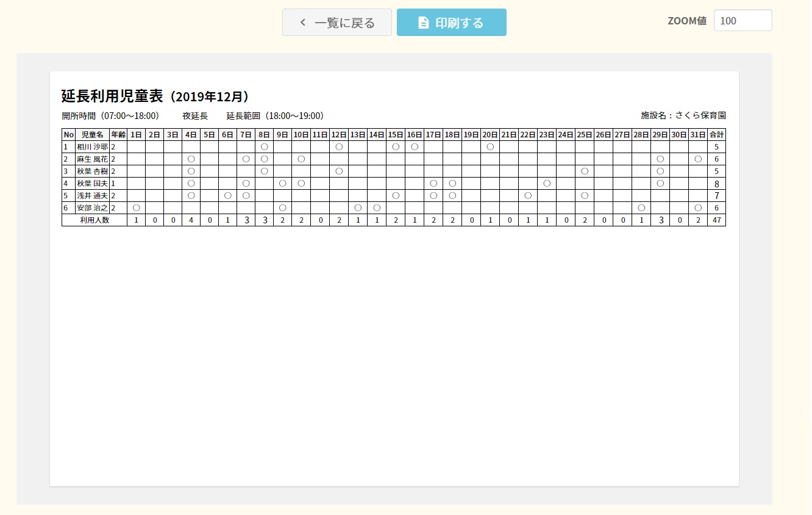Click the circle for 浅井 通夫 on 6日
812x515 pixels.
tap(227, 196)
